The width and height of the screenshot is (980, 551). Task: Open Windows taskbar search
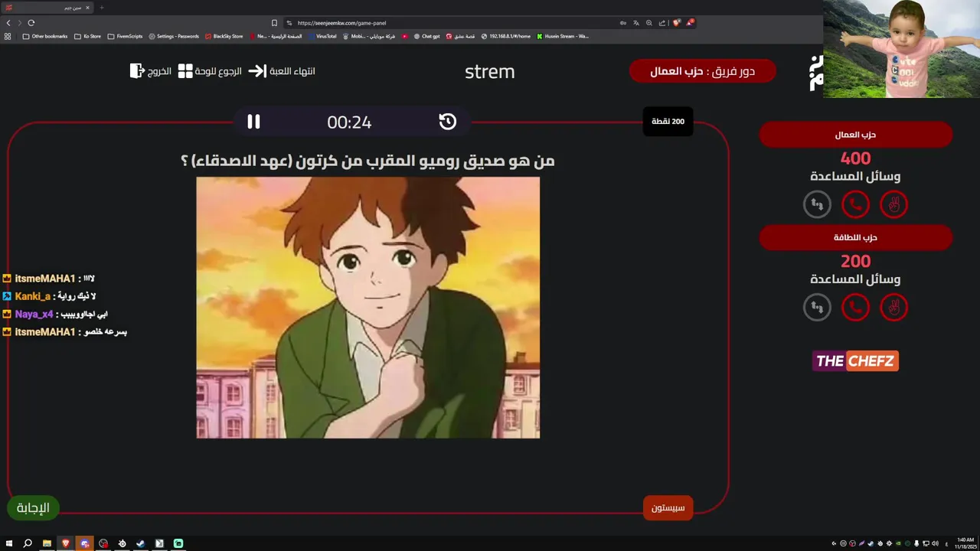[28, 543]
